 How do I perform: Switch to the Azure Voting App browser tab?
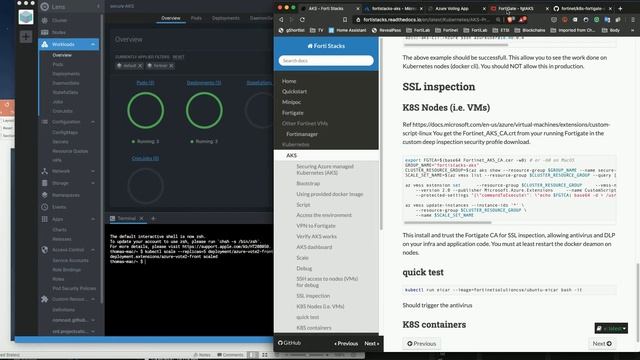click(x=452, y=8)
